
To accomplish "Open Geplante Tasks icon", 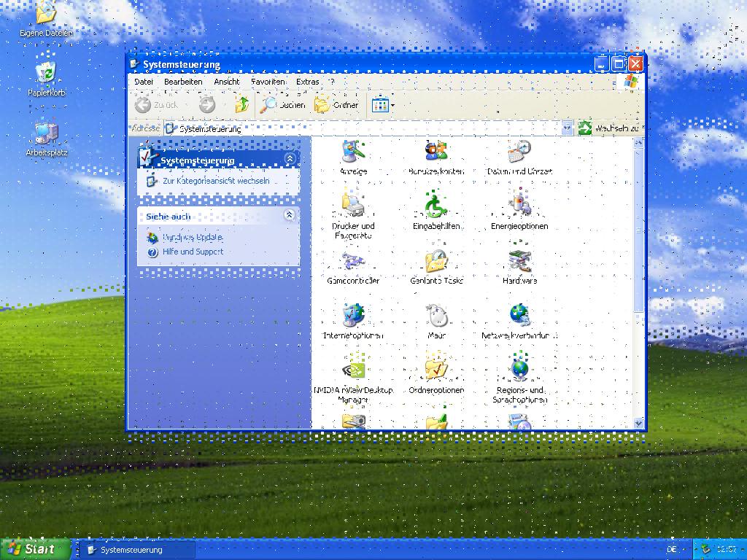I will tap(436, 268).
